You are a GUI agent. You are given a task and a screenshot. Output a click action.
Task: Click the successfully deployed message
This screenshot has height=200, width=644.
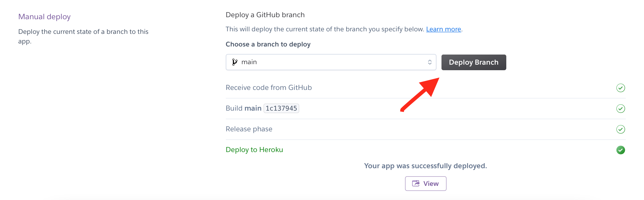pyautogui.click(x=425, y=166)
